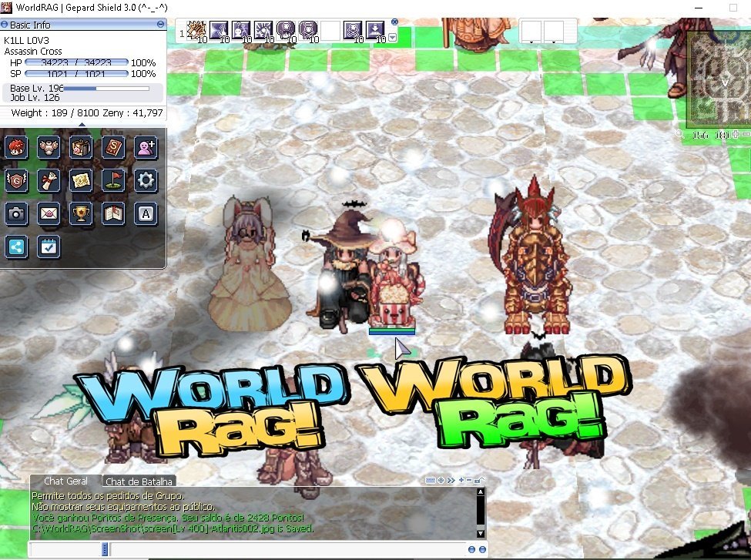Close the skill hotkey bar
The width and height of the screenshot is (751, 560).
coord(394,22)
